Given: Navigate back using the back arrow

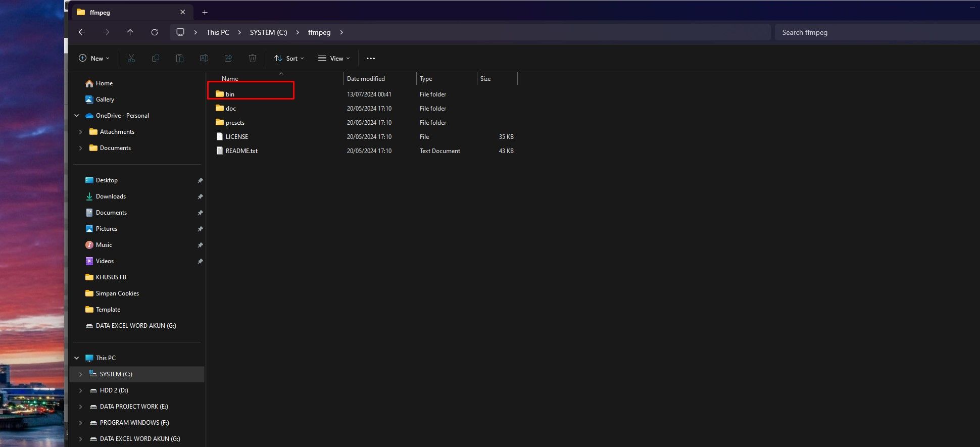Looking at the screenshot, I should 82,32.
